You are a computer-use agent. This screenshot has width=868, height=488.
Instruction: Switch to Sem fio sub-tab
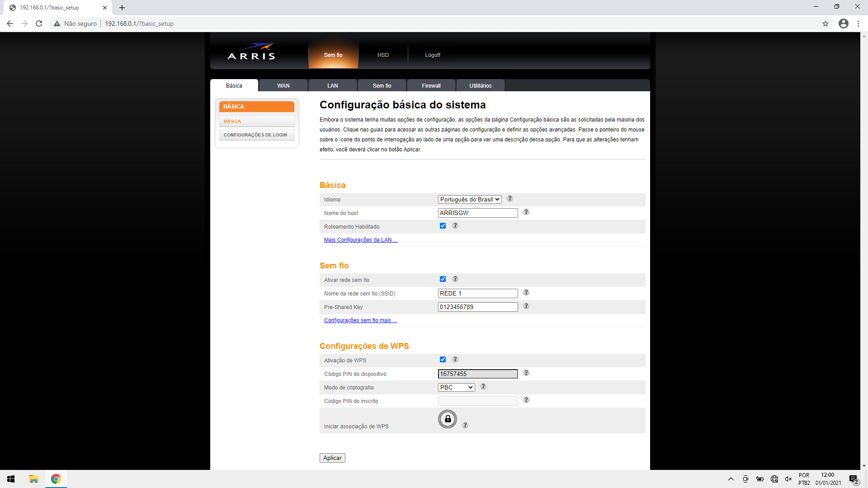[x=382, y=85]
